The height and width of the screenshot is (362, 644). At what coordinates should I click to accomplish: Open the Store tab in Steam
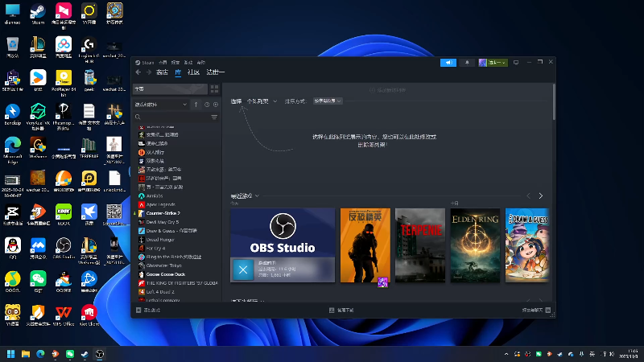point(163,72)
